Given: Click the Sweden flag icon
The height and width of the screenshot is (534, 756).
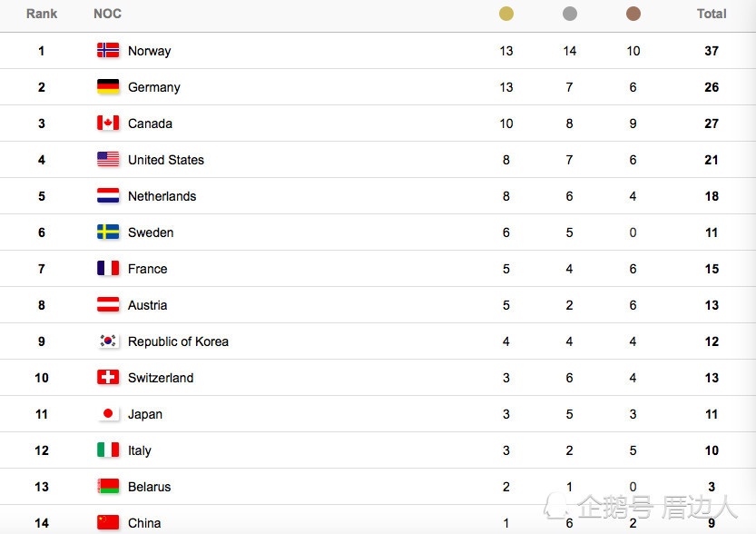Looking at the screenshot, I should point(108,232).
